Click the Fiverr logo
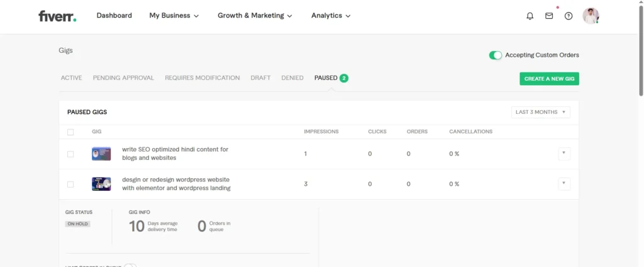 pyautogui.click(x=57, y=16)
